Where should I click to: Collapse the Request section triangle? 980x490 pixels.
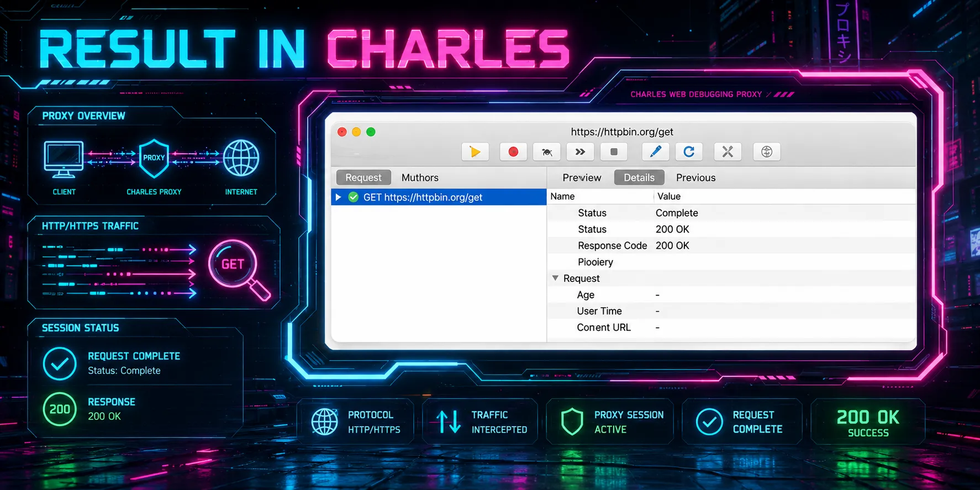point(555,278)
